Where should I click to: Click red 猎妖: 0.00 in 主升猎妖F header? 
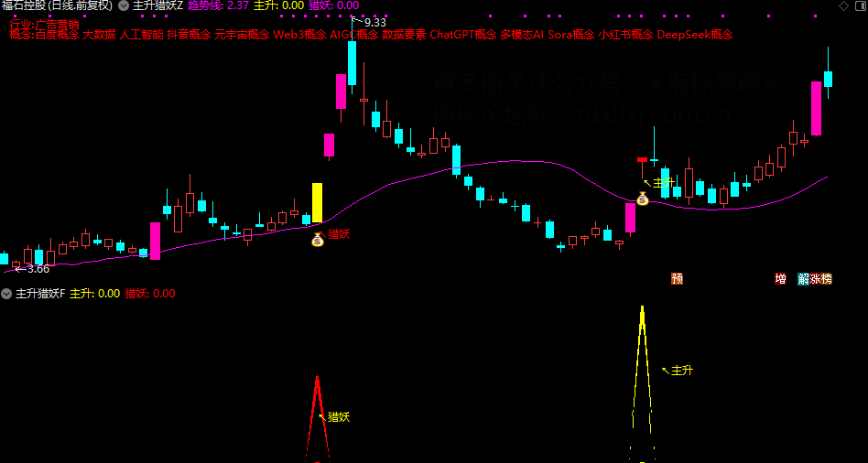click(150, 293)
